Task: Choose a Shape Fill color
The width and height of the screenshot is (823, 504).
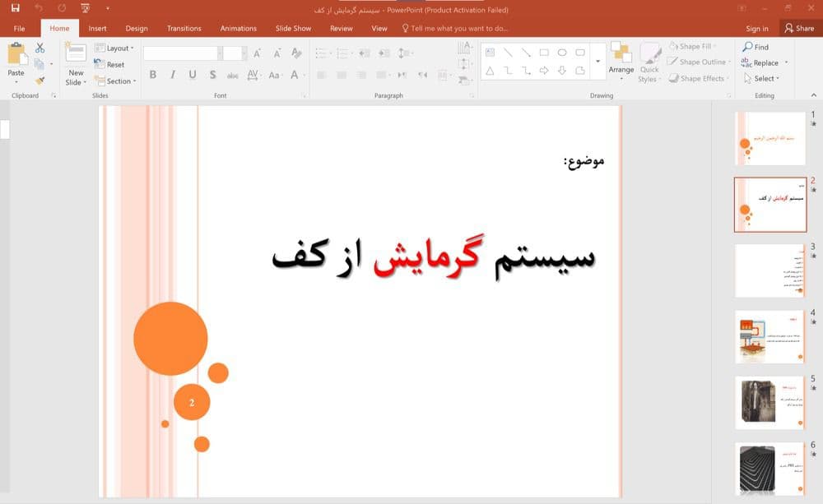Action: tap(693, 47)
